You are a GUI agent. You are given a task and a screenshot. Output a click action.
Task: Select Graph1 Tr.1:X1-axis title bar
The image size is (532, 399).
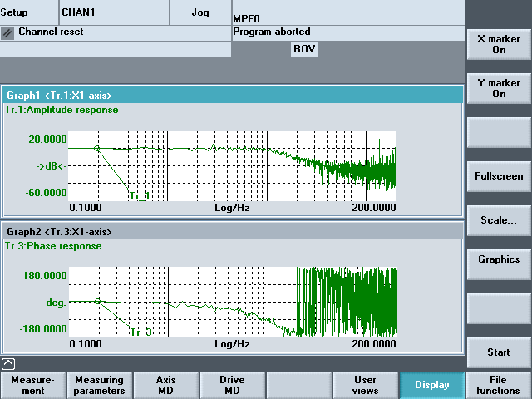(233, 96)
